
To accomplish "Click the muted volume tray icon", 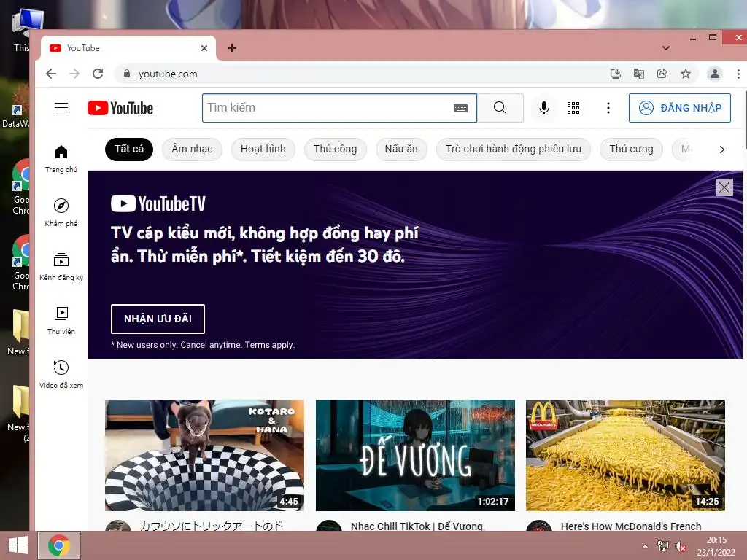I will tap(681, 546).
